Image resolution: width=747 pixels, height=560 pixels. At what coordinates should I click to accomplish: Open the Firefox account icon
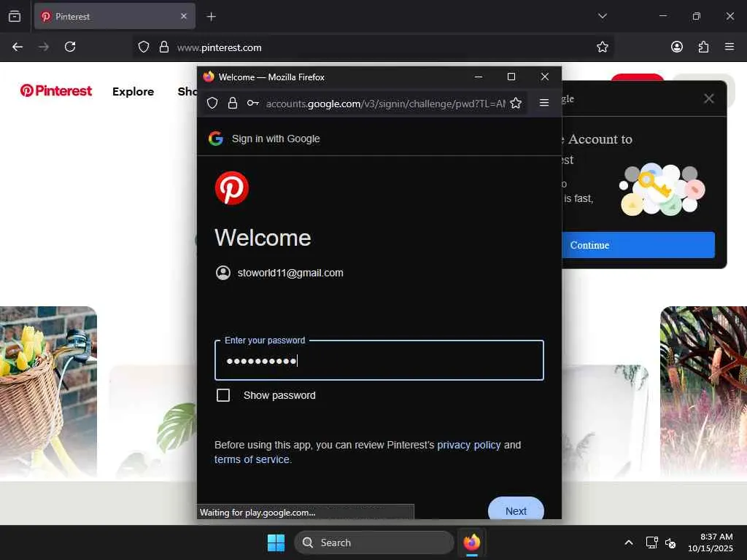(x=677, y=47)
